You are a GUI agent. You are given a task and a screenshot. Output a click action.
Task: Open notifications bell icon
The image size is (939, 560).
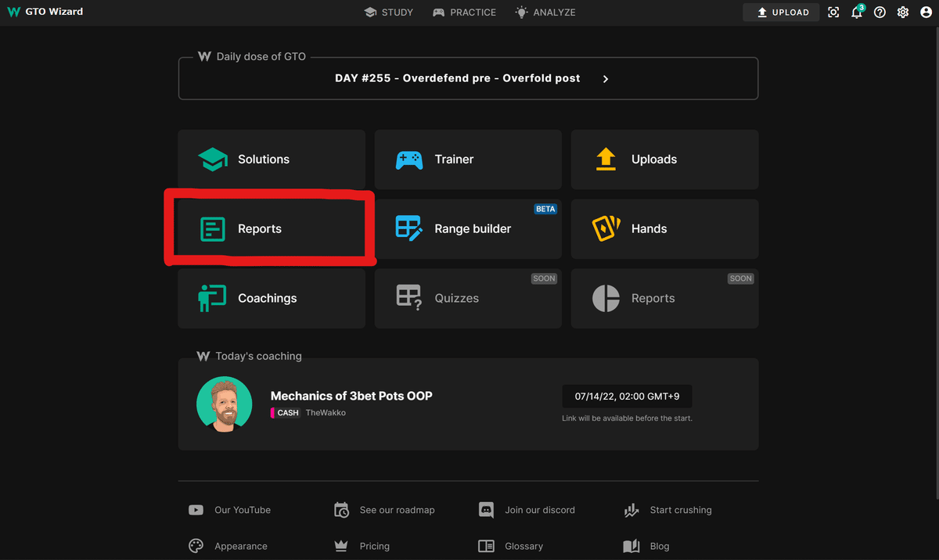point(857,12)
